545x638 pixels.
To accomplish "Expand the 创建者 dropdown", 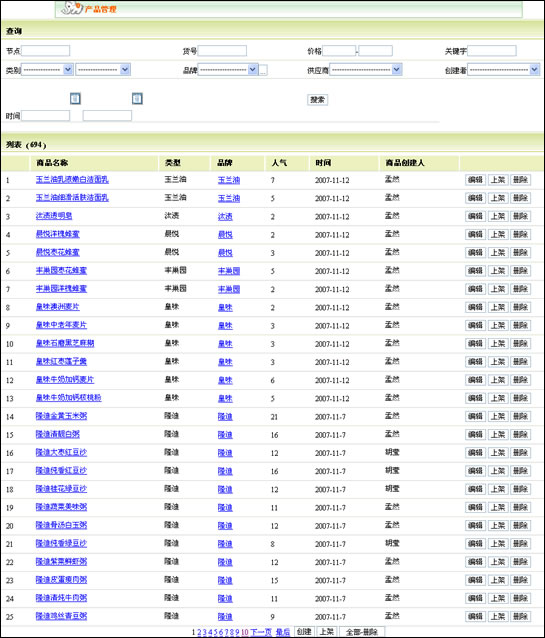I will point(503,70).
